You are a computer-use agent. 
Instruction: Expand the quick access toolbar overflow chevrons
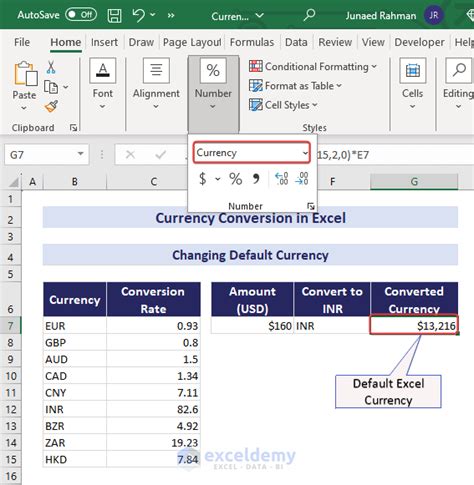(x=171, y=15)
